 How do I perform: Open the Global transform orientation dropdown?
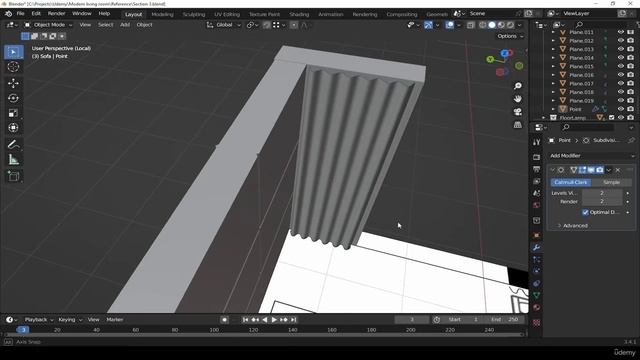tap(224, 25)
